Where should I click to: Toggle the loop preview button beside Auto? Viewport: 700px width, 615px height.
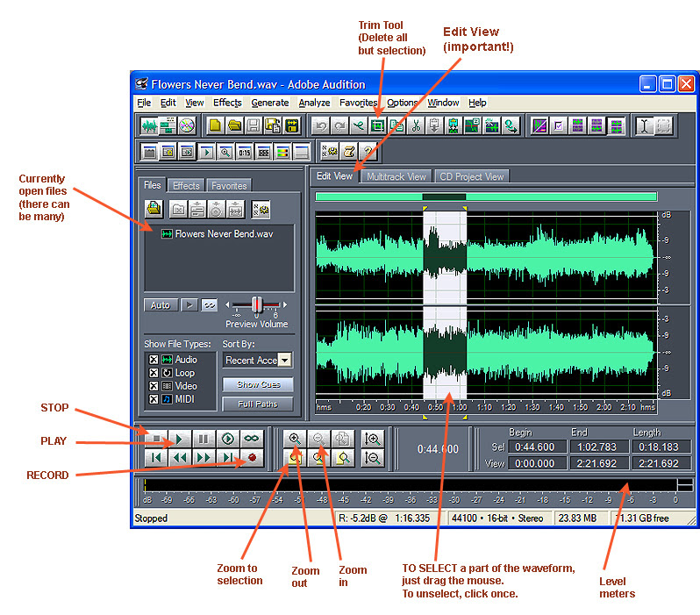click(210, 305)
